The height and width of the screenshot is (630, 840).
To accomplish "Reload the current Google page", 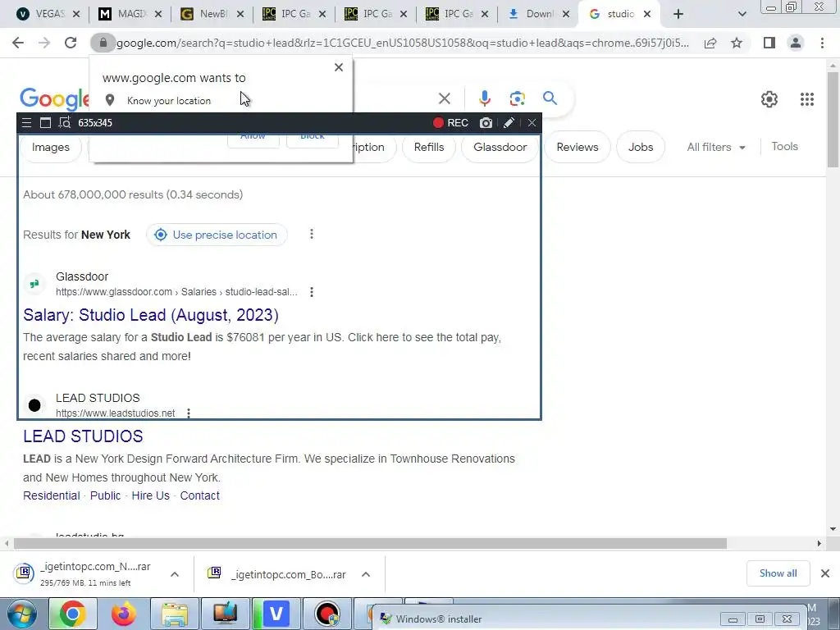I will click(71, 43).
